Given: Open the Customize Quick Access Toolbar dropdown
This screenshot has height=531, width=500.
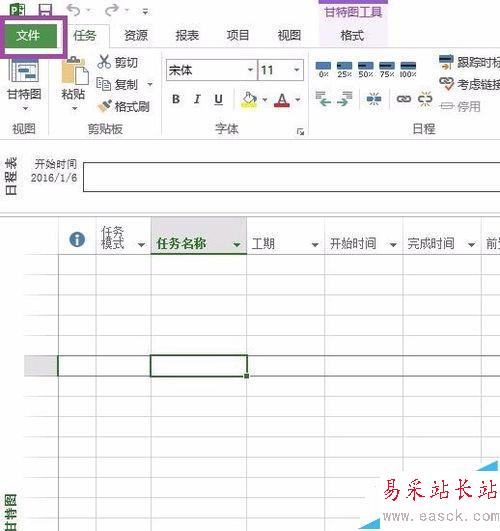Looking at the screenshot, I should click(x=145, y=12).
